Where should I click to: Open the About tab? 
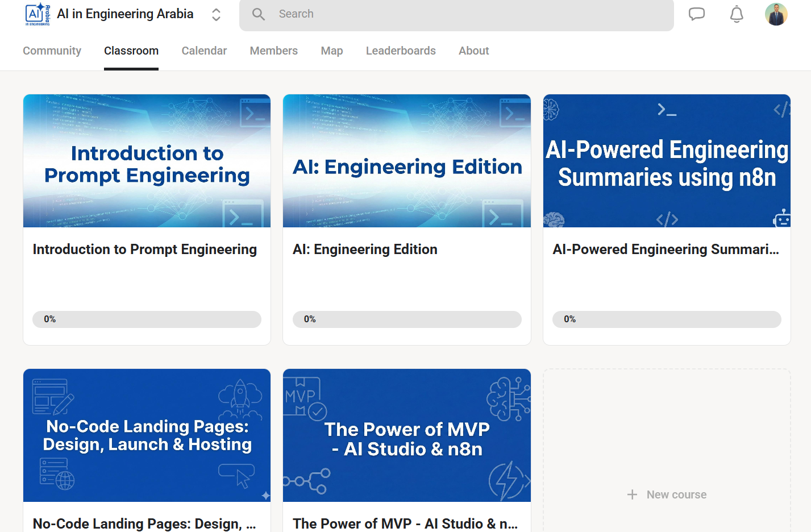click(x=473, y=51)
